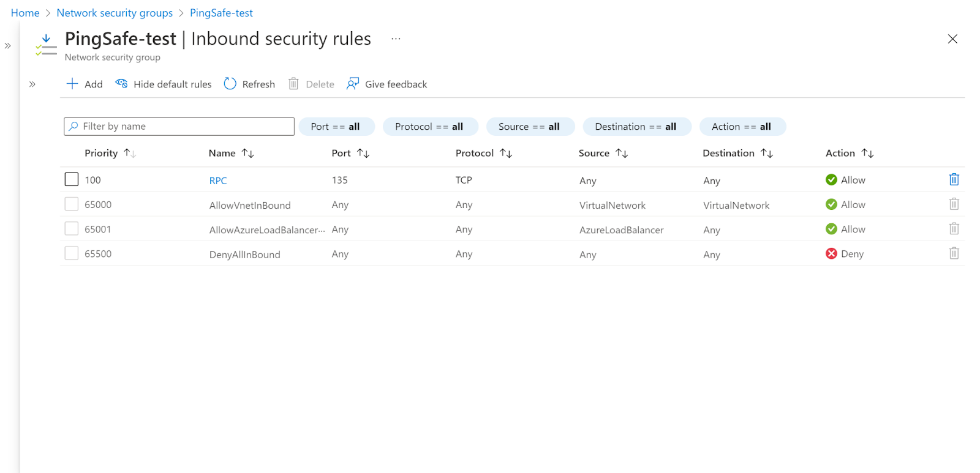Click the Add plus icon
The height and width of the screenshot is (473, 980).
point(72,84)
